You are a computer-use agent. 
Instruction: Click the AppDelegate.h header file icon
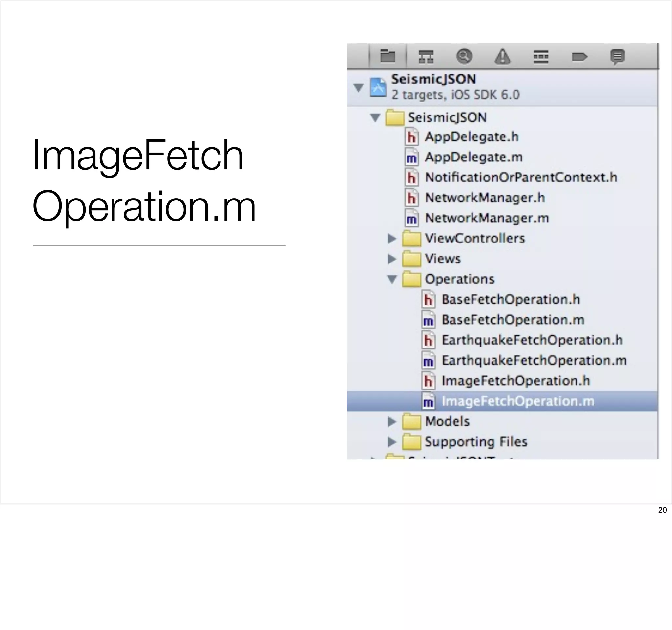[411, 137]
